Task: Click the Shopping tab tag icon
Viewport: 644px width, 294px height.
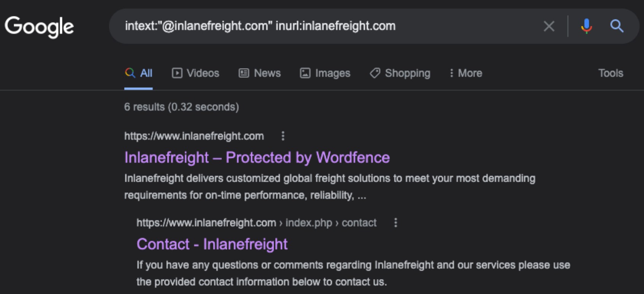Action: 375,73
